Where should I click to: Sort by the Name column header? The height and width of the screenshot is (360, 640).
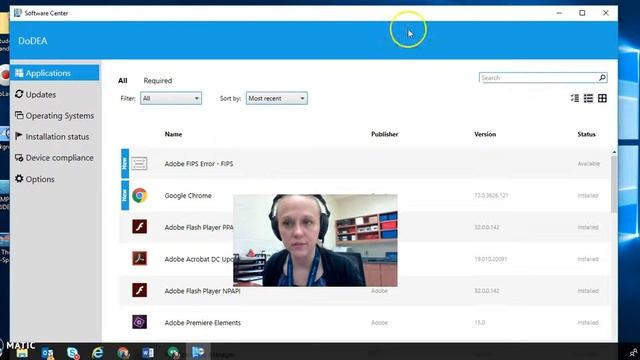coord(173,134)
